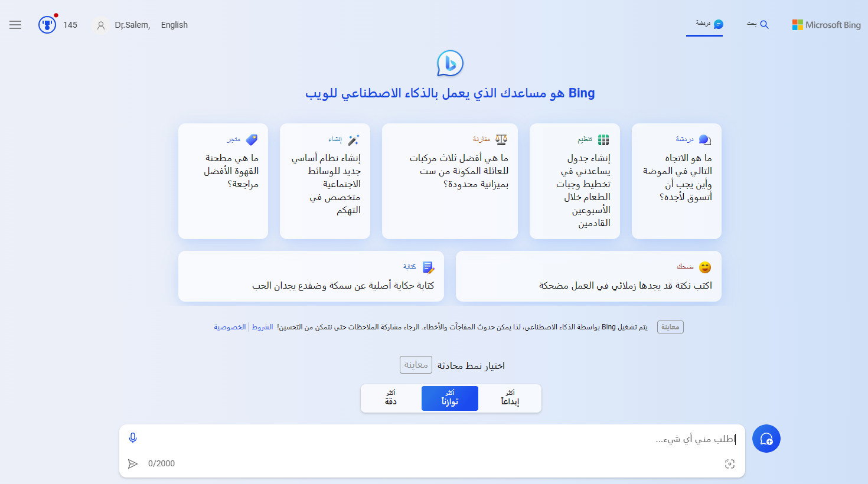The width and height of the screenshot is (868, 484).
Task: Click the microphone voice input icon
Action: pos(133,438)
